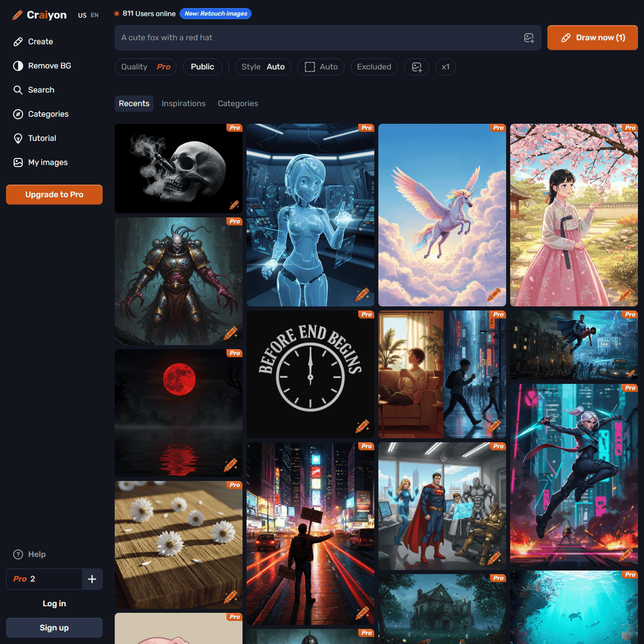Switch to the Inspirations tab
The width and height of the screenshot is (644, 644).
pyautogui.click(x=183, y=104)
